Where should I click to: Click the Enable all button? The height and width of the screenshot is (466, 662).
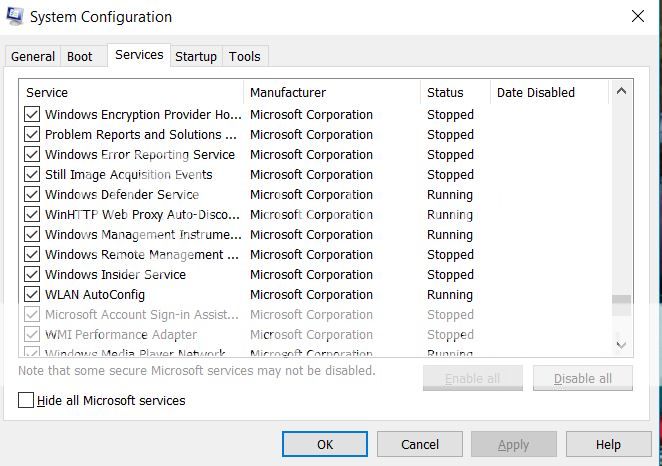click(472, 378)
